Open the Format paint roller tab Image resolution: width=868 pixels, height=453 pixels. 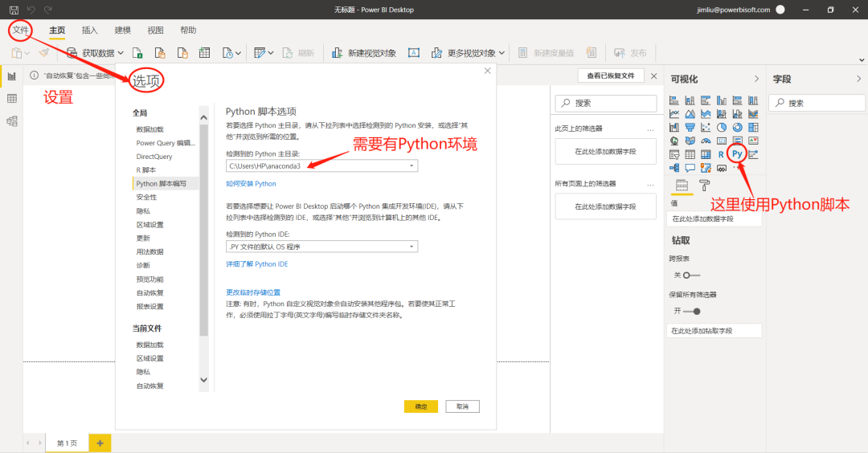[x=704, y=186]
